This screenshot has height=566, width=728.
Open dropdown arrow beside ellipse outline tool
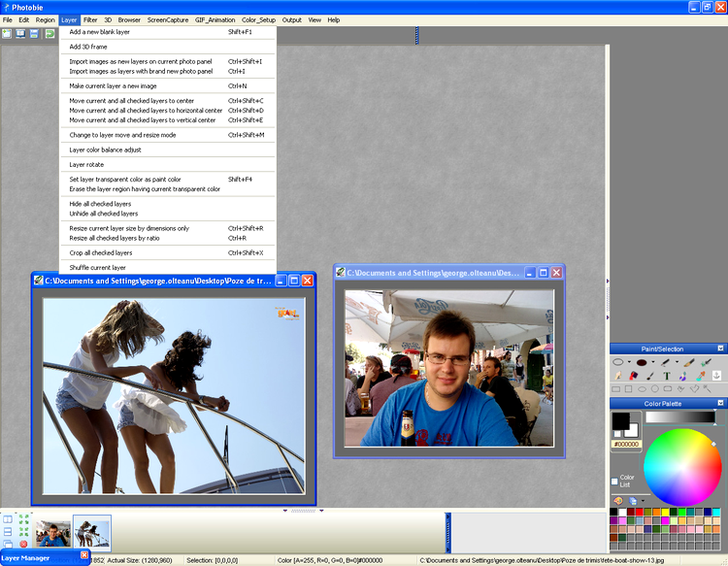point(629,362)
